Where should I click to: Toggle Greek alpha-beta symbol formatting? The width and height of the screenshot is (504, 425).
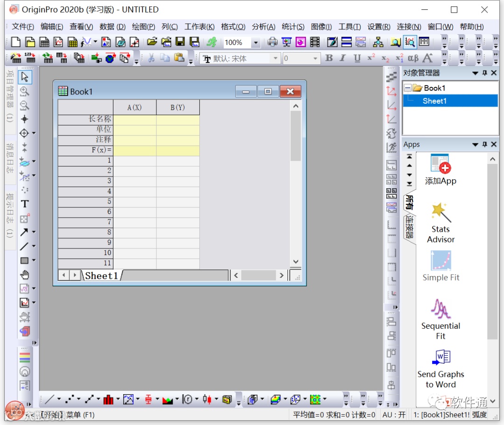pos(413,58)
